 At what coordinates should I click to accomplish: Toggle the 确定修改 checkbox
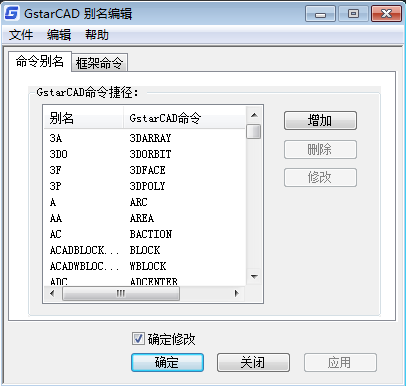tap(138, 339)
